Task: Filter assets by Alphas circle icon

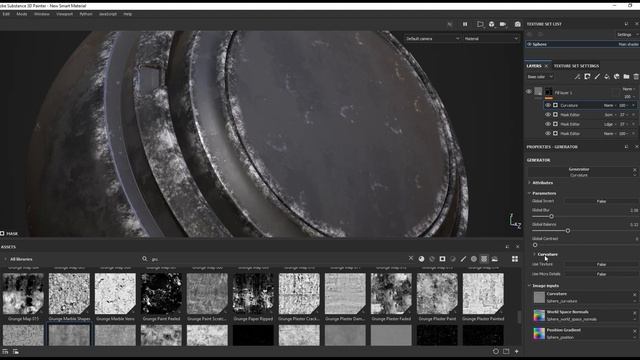Action: coord(473,259)
